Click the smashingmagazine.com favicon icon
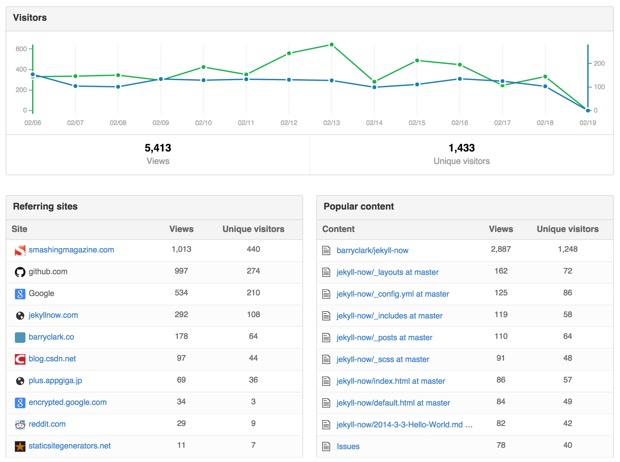Viewport: 620px width, 462px height. (x=20, y=250)
